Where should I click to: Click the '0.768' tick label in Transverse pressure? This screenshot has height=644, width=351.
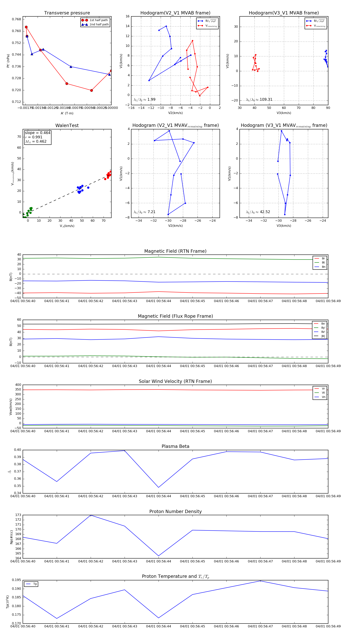click(x=17, y=19)
